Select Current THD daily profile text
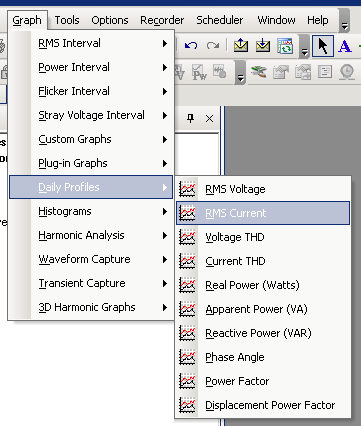Screen dimensions: 361x426 pos(235,261)
